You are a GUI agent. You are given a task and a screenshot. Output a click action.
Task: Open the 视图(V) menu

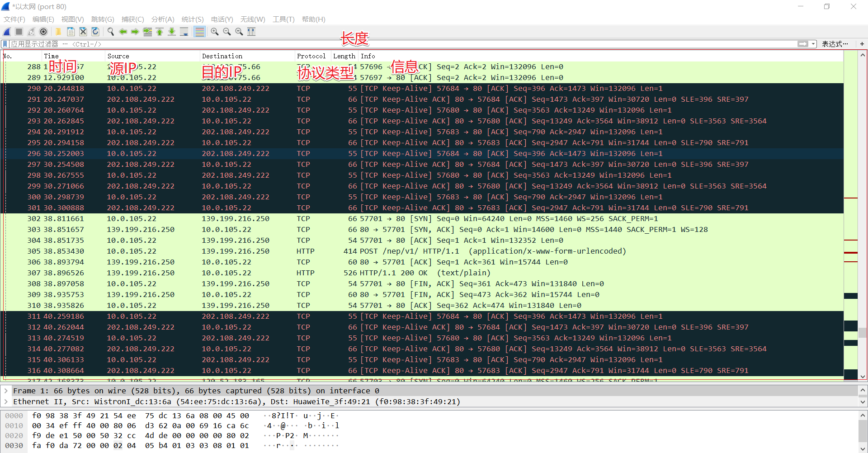click(73, 19)
